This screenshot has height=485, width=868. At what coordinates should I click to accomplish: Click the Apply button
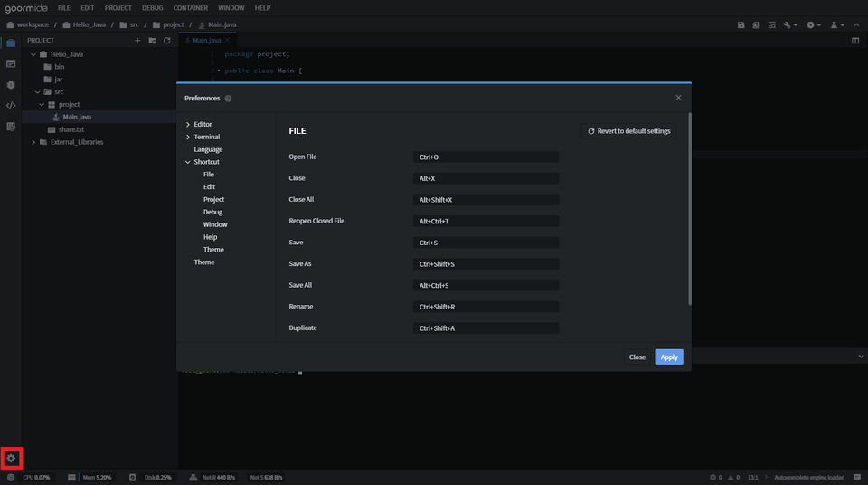point(669,357)
